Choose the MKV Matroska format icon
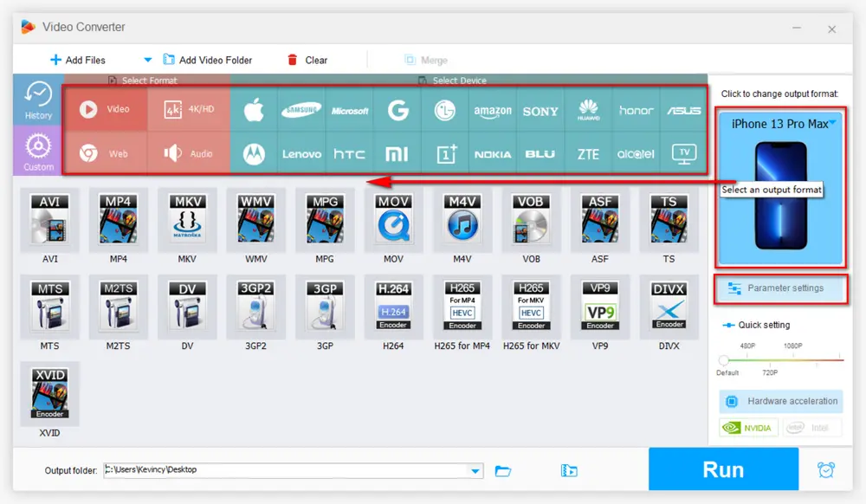 187,220
